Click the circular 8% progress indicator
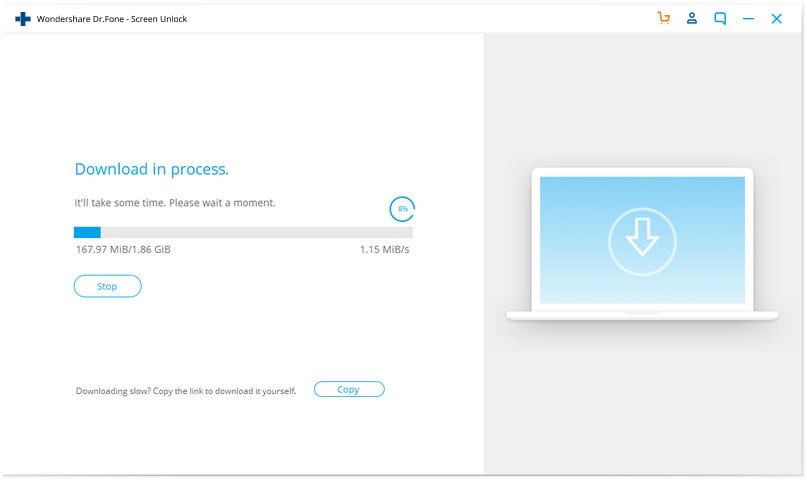 coord(402,209)
